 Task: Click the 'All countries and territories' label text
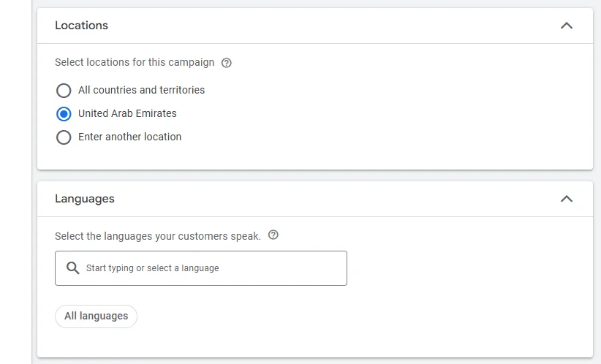point(141,90)
